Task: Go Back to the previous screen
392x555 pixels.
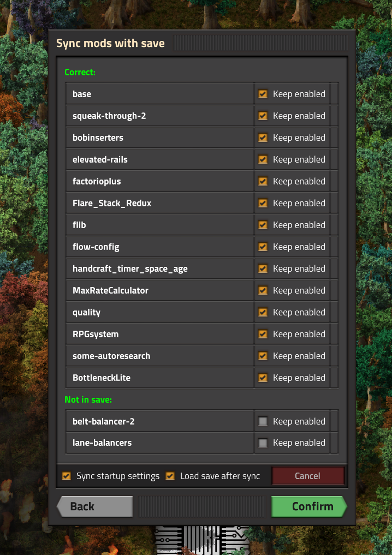Action: point(94,506)
